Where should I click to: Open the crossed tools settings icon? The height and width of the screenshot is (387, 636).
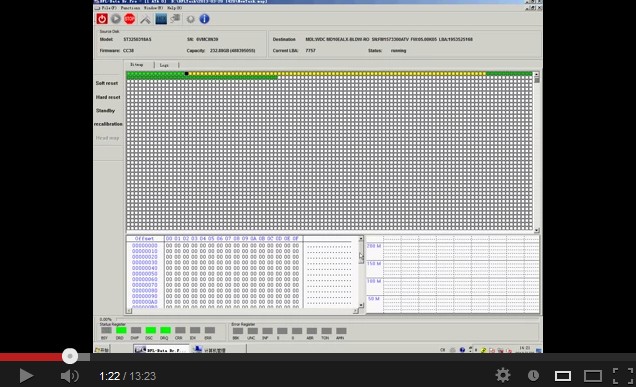tap(145, 19)
